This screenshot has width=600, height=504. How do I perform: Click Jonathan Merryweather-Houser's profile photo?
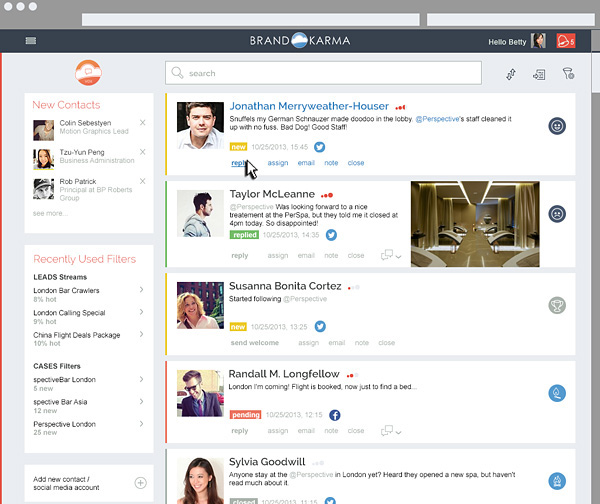coord(200,126)
